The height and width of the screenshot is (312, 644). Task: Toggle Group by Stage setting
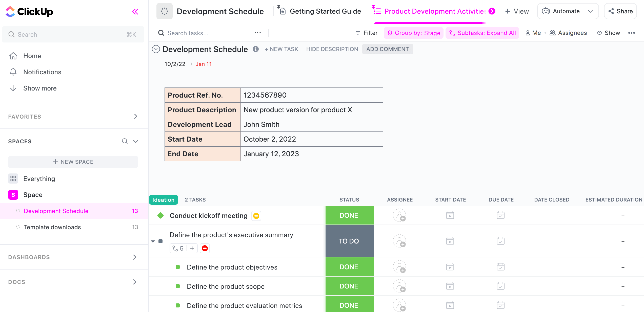pyautogui.click(x=413, y=33)
